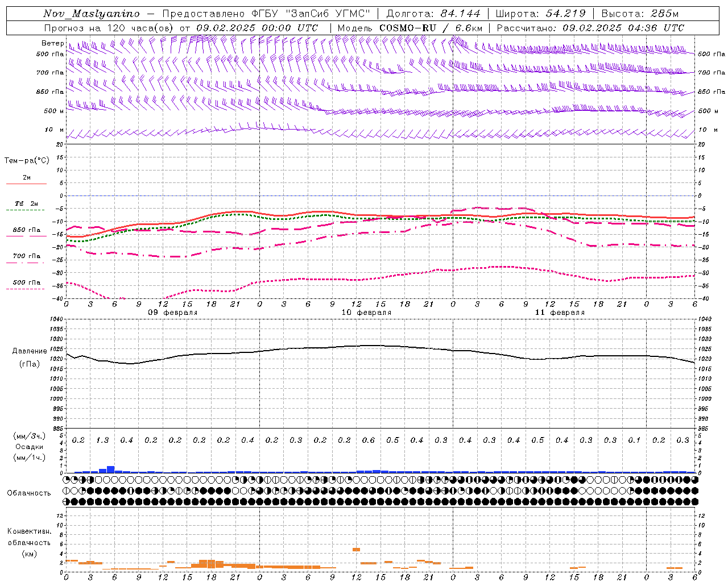The width and height of the screenshot is (728, 582).
Task: Click the 09 февраля date label
Action: 173,313
